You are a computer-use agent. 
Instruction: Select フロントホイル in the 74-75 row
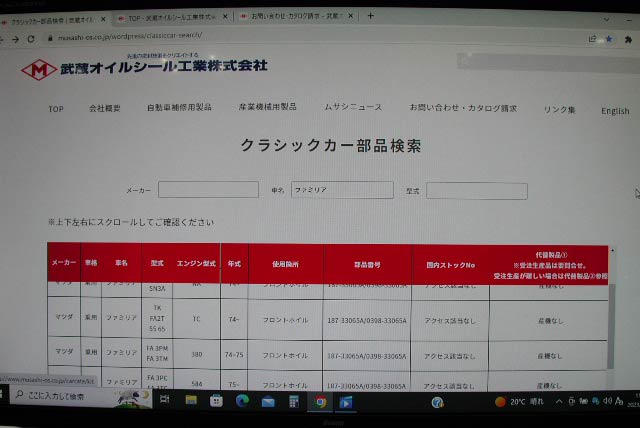[285, 355]
